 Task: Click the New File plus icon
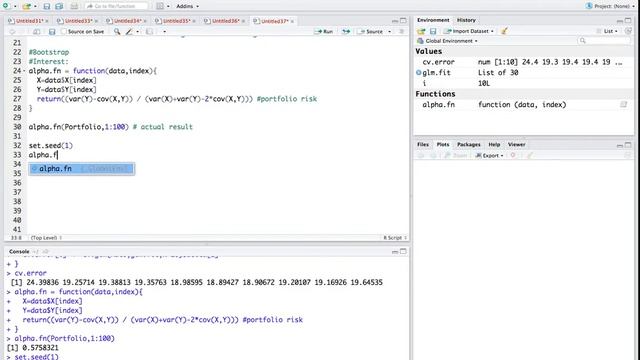pyautogui.click(x=6, y=6)
